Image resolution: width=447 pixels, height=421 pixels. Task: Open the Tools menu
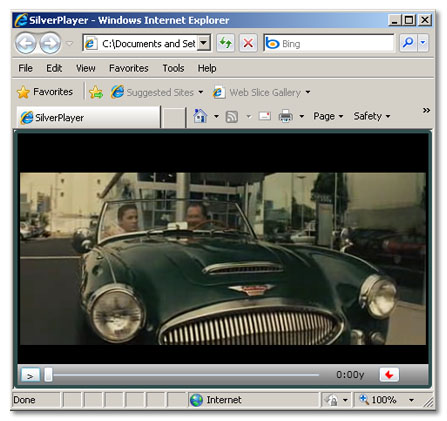(x=173, y=68)
